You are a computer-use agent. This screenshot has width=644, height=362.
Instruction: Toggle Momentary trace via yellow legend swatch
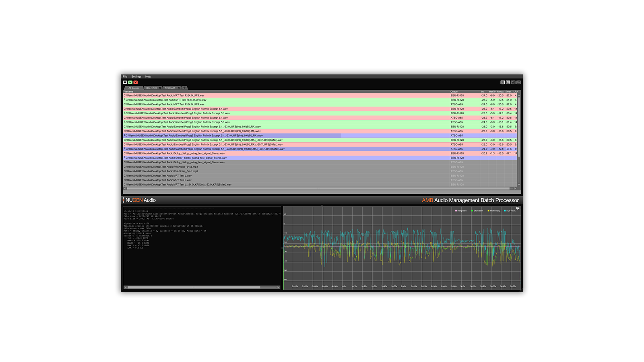point(489,211)
